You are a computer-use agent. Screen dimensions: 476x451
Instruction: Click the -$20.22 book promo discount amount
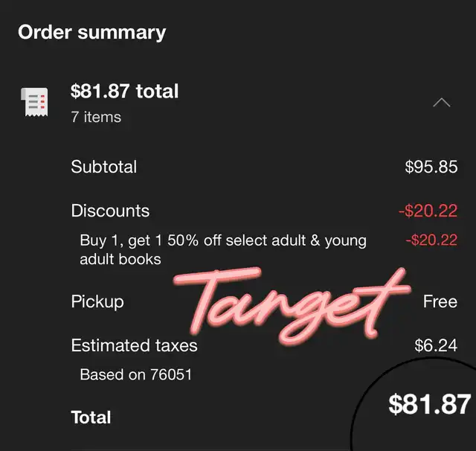[x=431, y=240]
